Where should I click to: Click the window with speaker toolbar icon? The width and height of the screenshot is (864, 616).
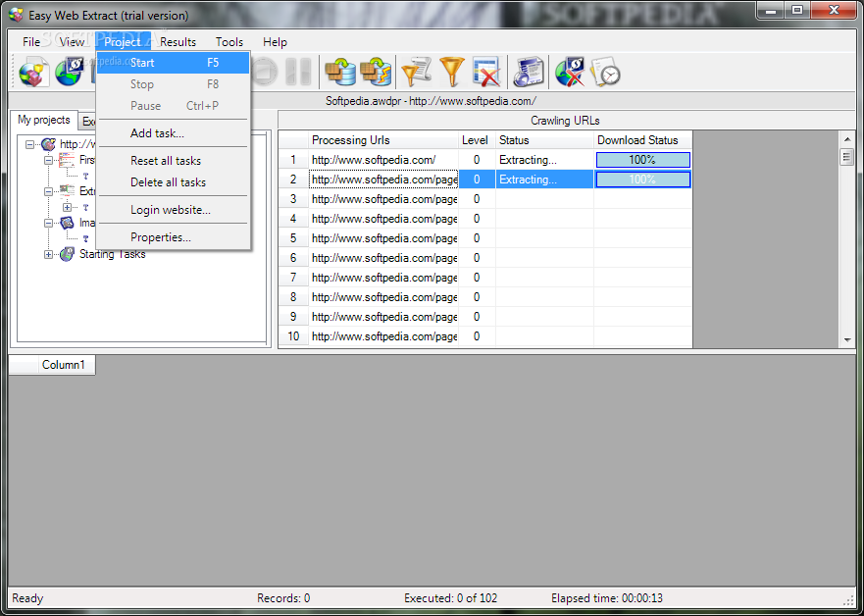point(528,73)
